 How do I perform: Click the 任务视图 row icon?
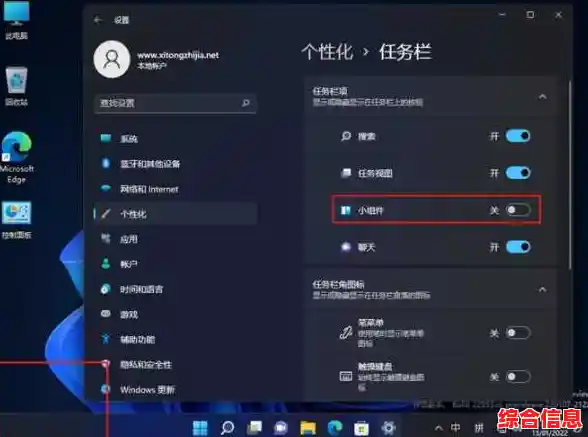(x=346, y=173)
